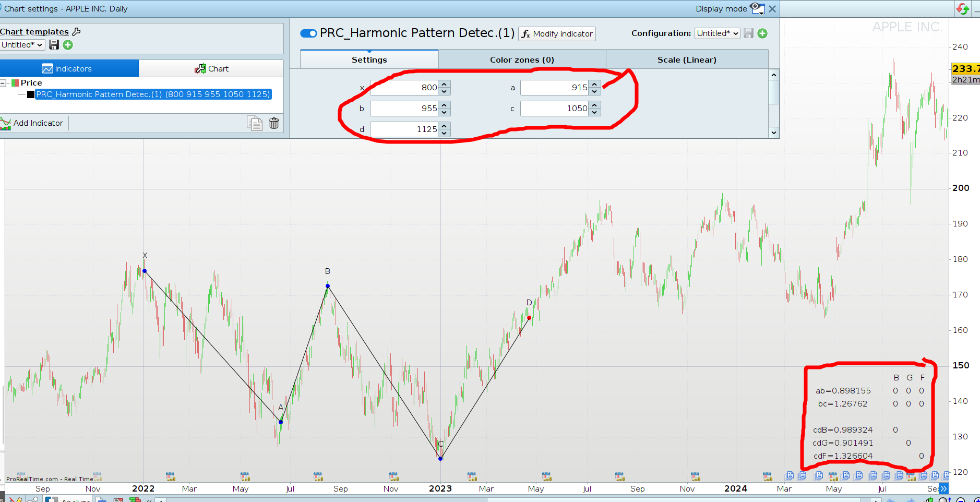Select the Indicators tab

pyautogui.click(x=69, y=68)
